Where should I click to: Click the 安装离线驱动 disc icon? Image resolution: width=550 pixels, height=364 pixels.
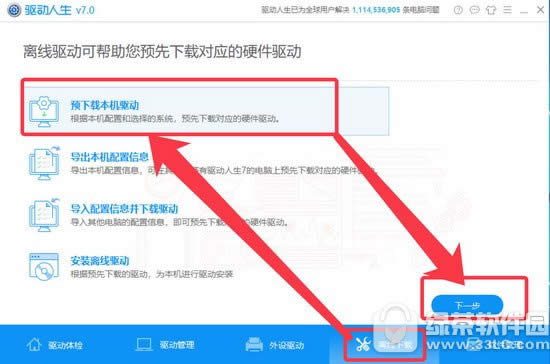tap(44, 267)
